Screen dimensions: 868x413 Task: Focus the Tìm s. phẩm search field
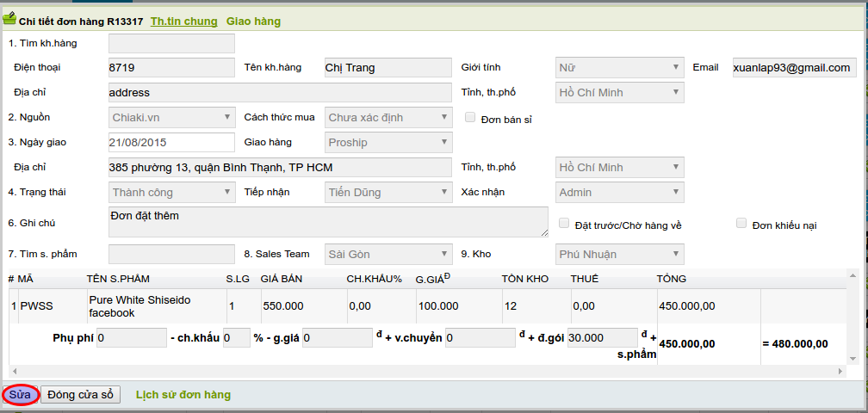point(171,254)
